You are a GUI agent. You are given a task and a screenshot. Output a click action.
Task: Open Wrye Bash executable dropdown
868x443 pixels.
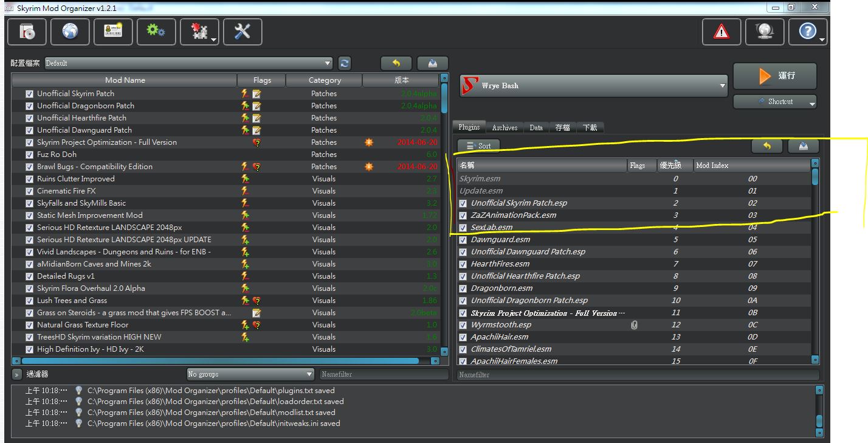[x=593, y=86]
